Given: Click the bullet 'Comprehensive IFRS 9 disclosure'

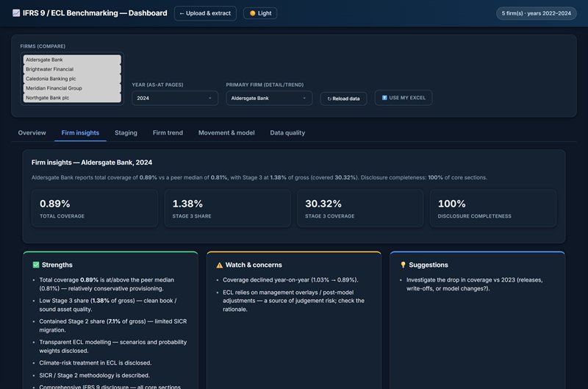Looking at the screenshot, I should click(x=110, y=386).
